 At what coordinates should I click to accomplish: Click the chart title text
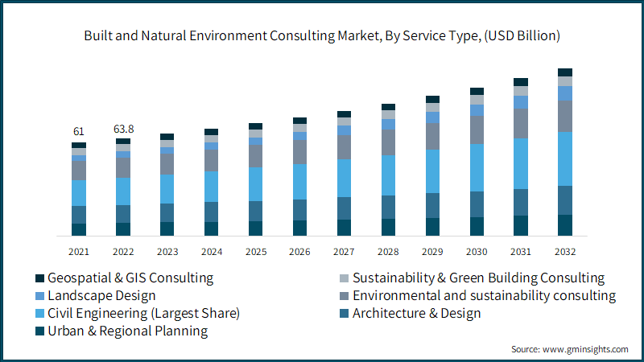322,35
